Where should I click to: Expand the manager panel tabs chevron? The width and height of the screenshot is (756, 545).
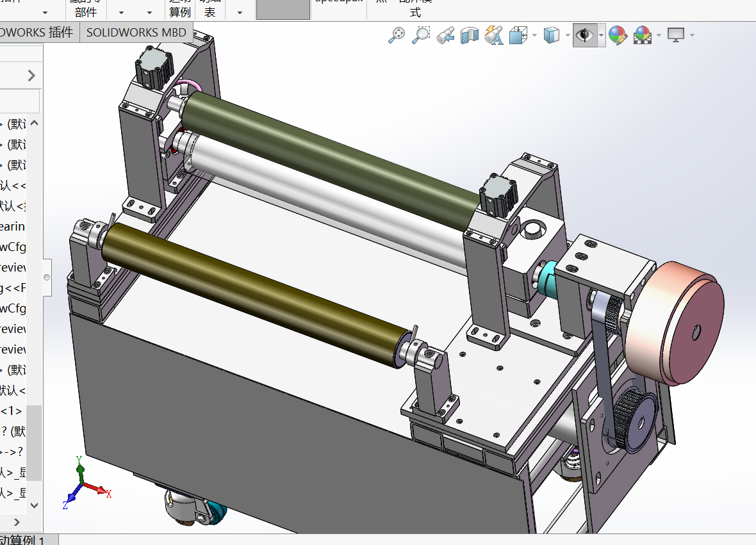click(31, 76)
